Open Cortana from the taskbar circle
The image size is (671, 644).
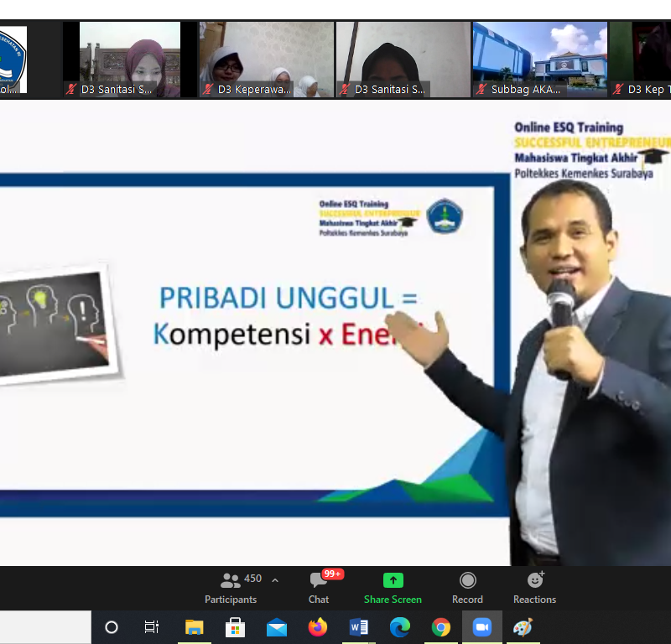coord(112,627)
